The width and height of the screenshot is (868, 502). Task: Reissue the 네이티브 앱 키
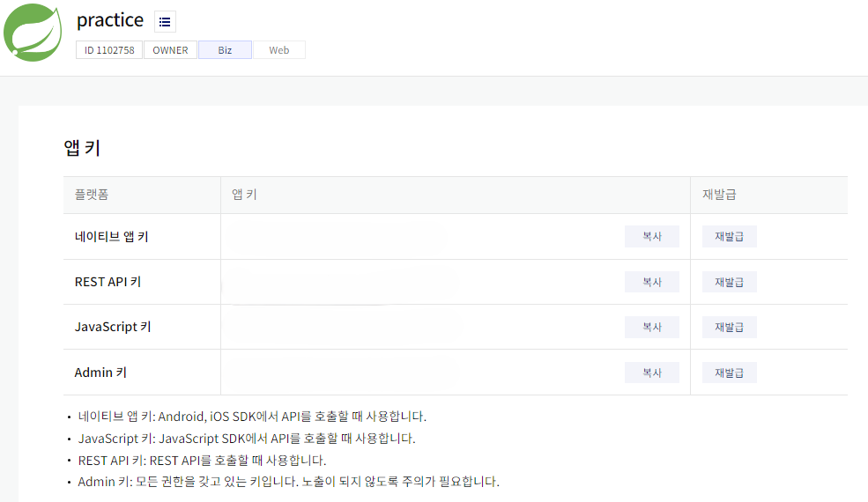pyautogui.click(x=729, y=236)
